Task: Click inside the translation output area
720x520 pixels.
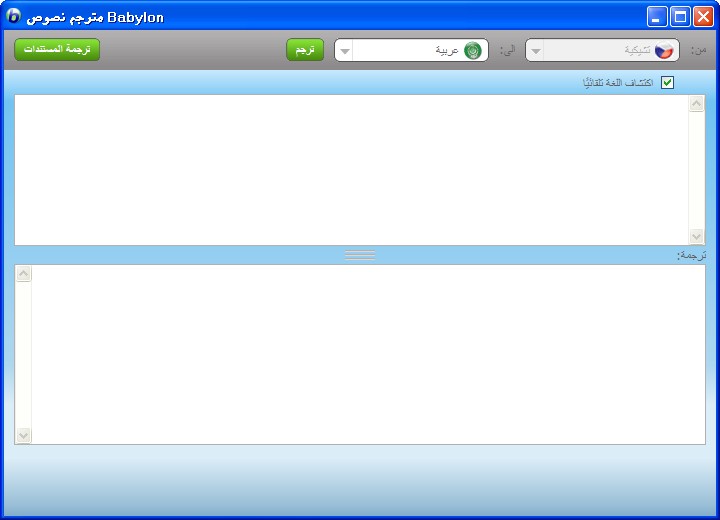Action: pos(368,354)
